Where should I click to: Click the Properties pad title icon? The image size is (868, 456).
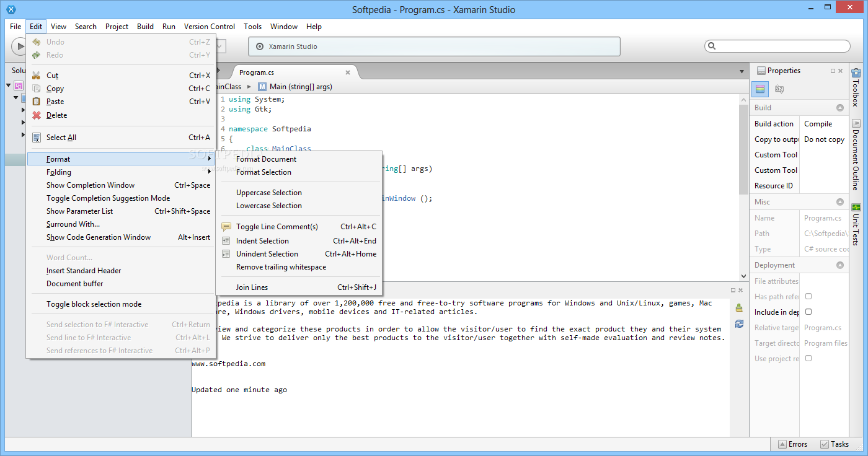pos(761,71)
